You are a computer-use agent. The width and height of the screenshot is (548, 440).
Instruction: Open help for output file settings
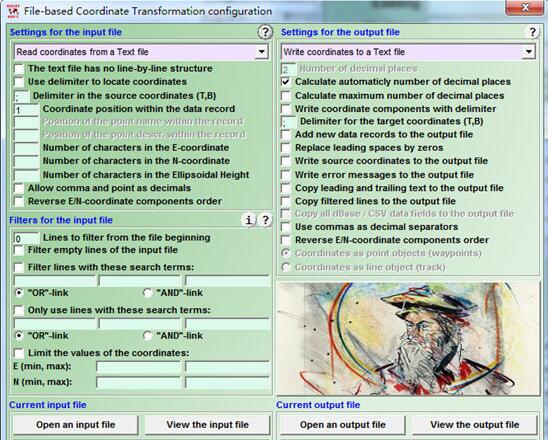tap(532, 32)
